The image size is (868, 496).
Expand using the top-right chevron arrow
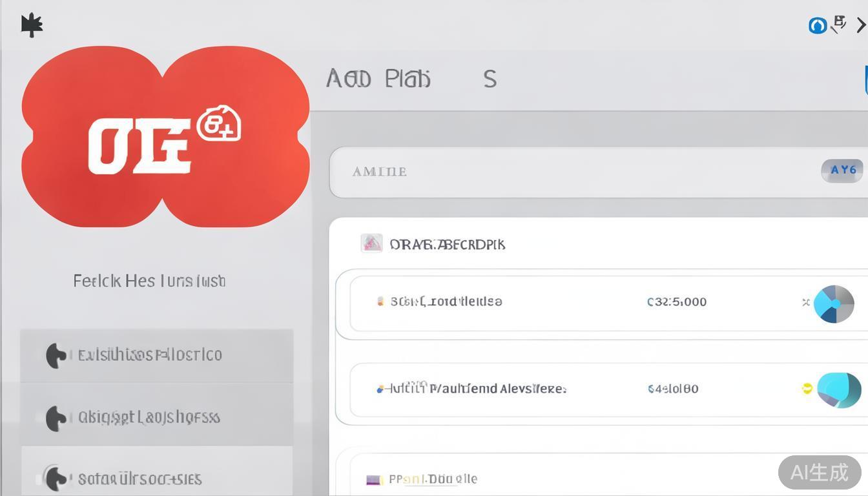861,25
